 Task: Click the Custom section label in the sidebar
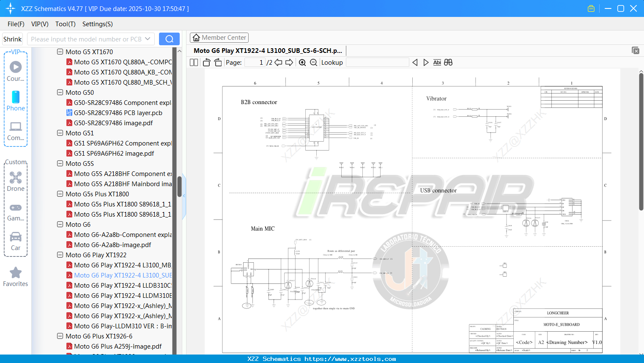(16, 162)
